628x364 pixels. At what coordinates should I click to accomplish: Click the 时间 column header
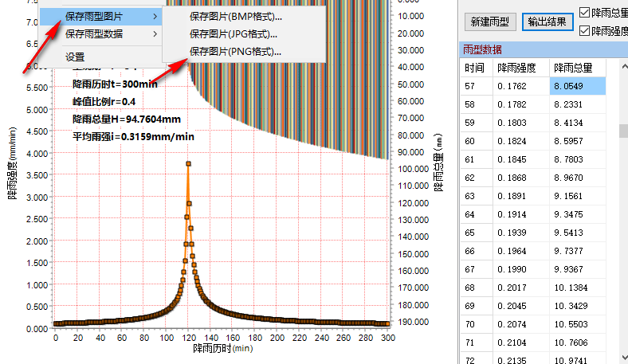tap(473, 68)
